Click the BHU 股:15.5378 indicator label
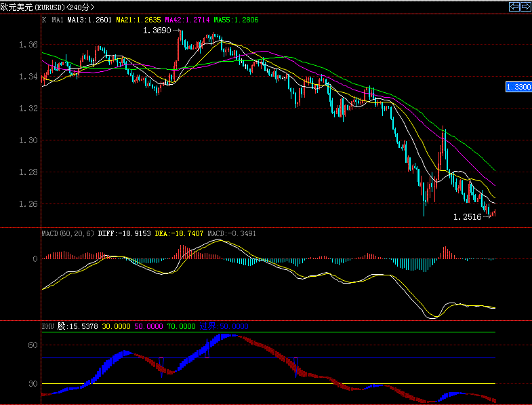532x405 pixels. pos(70,326)
